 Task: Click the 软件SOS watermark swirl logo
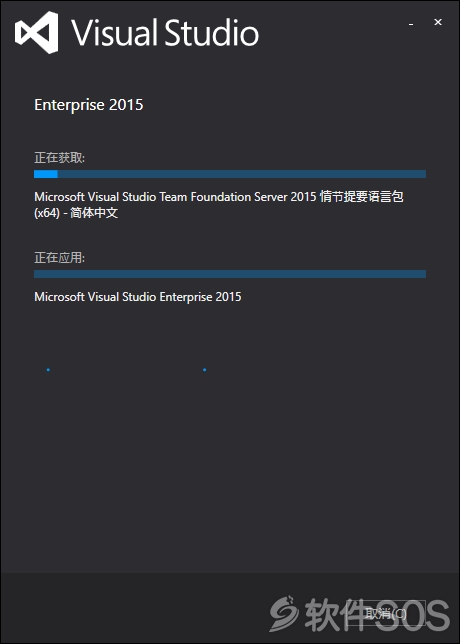click(285, 613)
